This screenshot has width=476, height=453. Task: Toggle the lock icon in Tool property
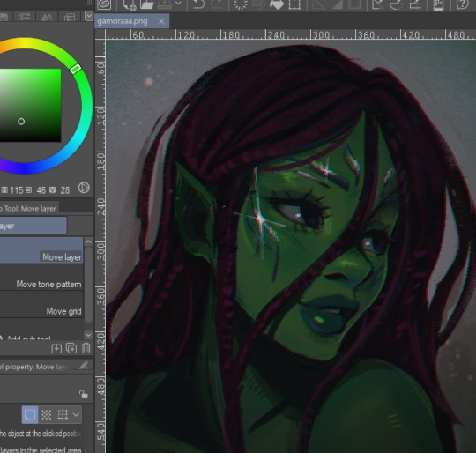tap(84, 394)
